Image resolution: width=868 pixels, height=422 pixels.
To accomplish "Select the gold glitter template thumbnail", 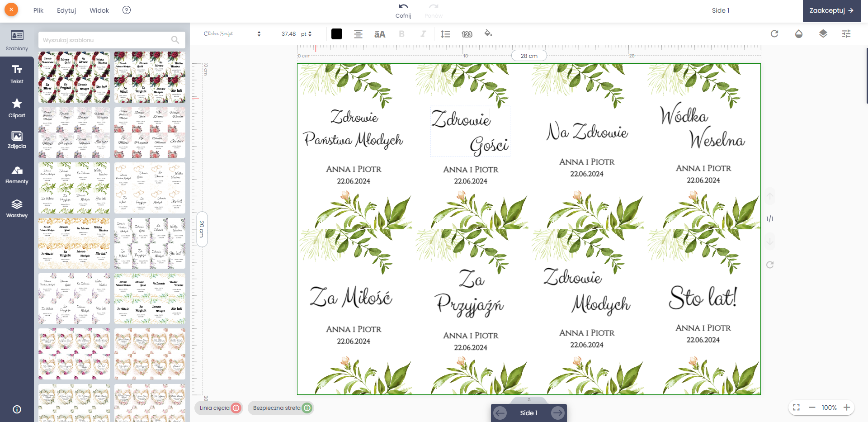I will 74,243.
